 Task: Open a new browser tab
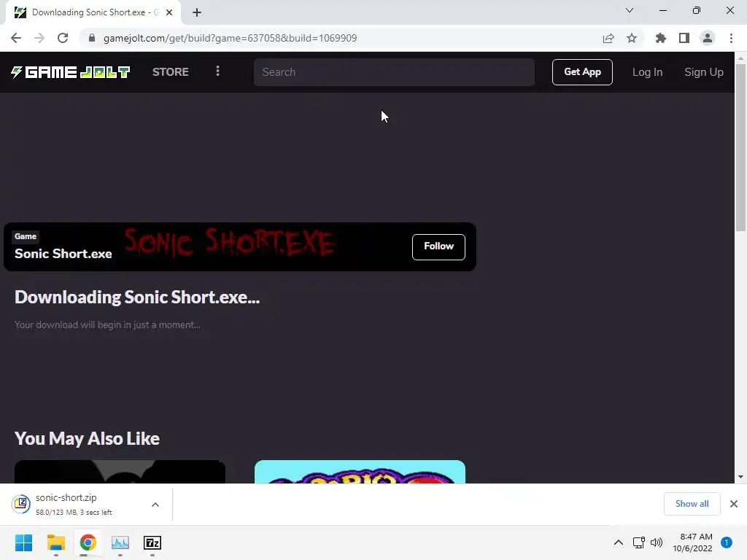pyautogui.click(x=197, y=12)
